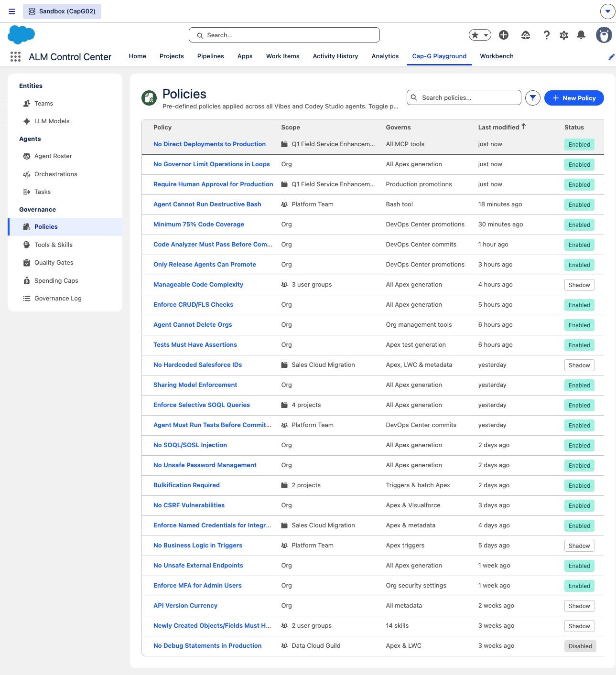
Task: Switch to the Work Items tab
Action: (283, 56)
